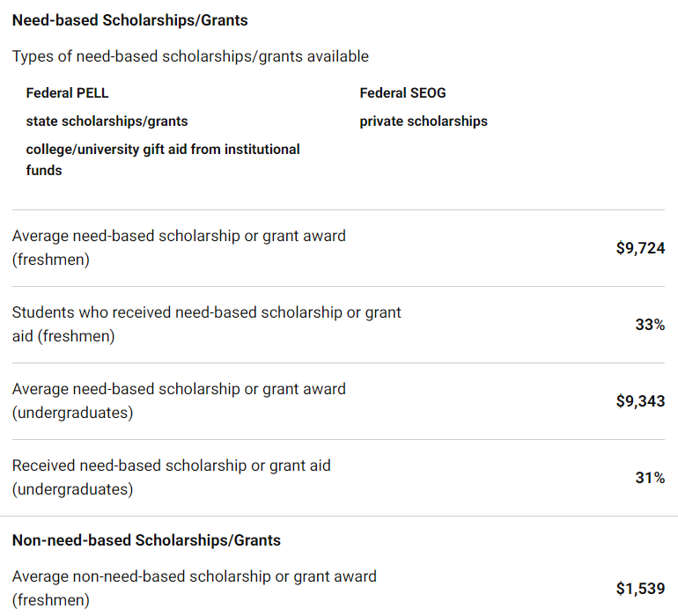
Task: Click Average need-based award undergraduates label
Action: (x=179, y=389)
